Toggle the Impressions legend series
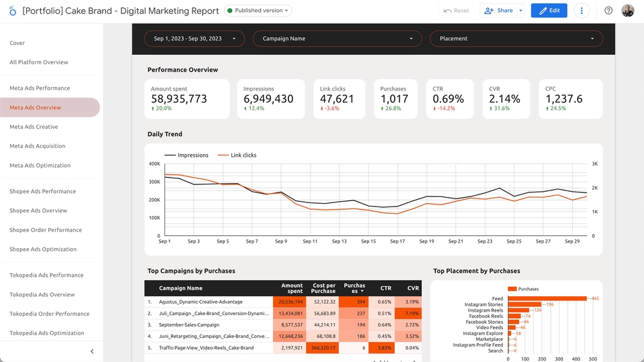 click(x=186, y=155)
